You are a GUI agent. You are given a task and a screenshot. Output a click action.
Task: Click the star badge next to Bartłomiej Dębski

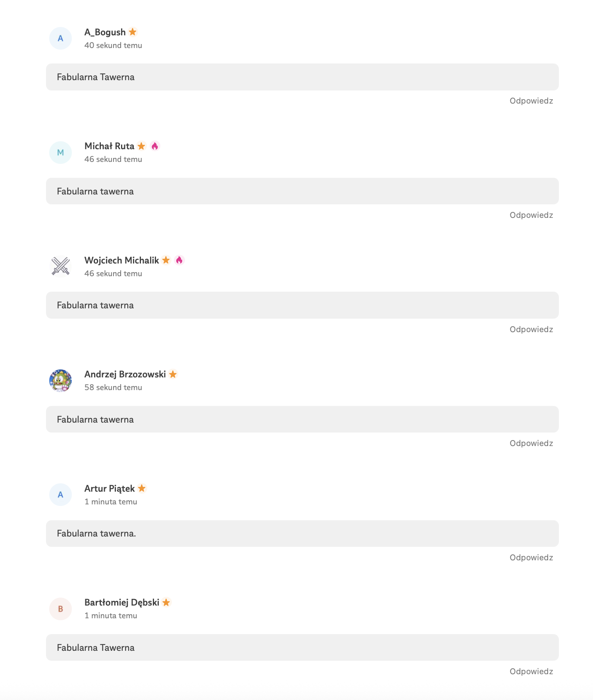pos(166,602)
